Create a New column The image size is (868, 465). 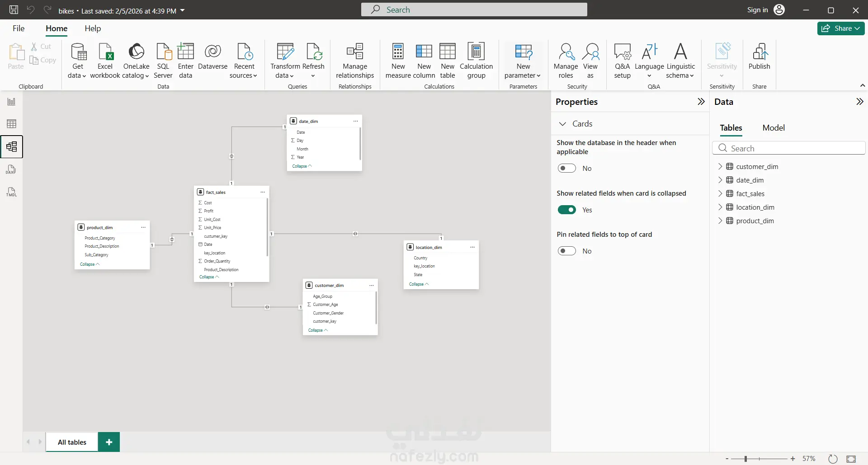pyautogui.click(x=424, y=61)
